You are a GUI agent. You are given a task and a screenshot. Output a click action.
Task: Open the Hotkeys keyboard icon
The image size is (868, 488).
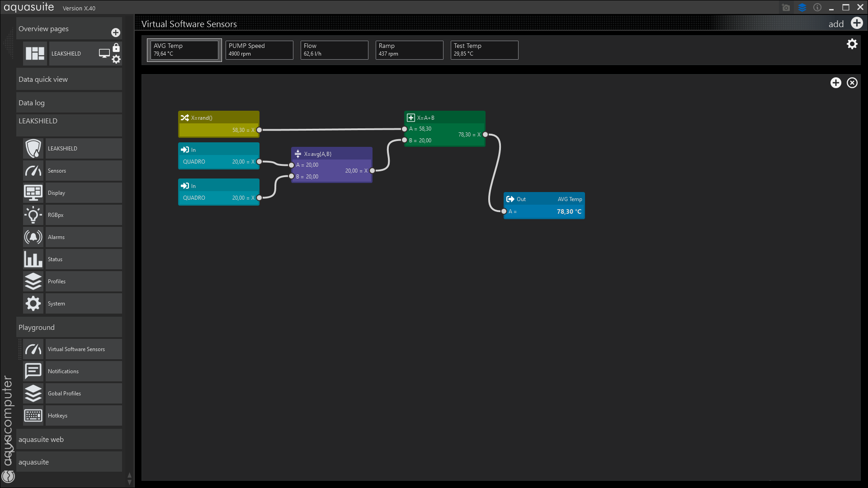tap(33, 415)
